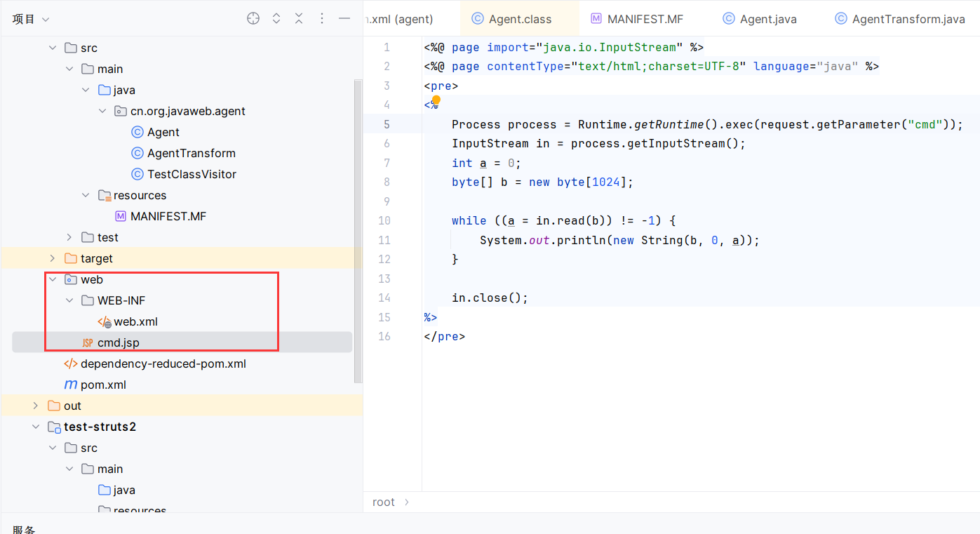Image resolution: width=980 pixels, height=534 pixels.
Task: Click line number 11 in the gutter
Action: (384, 240)
